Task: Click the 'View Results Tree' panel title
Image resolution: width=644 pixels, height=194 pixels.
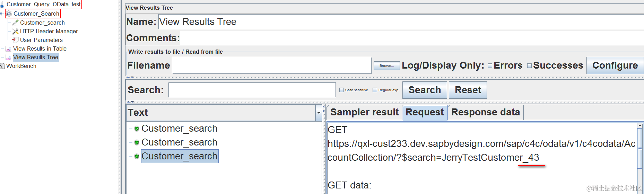Action: click(x=149, y=8)
